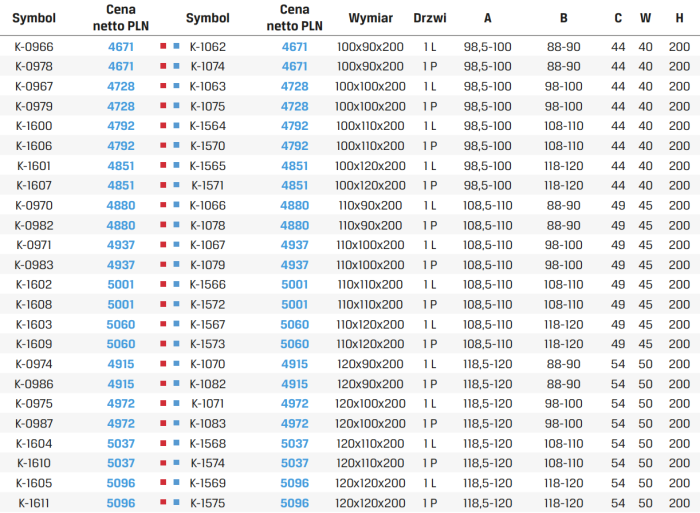The image size is (700, 513).
Task: Select the Wymiar column header
Action: tap(371, 18)
